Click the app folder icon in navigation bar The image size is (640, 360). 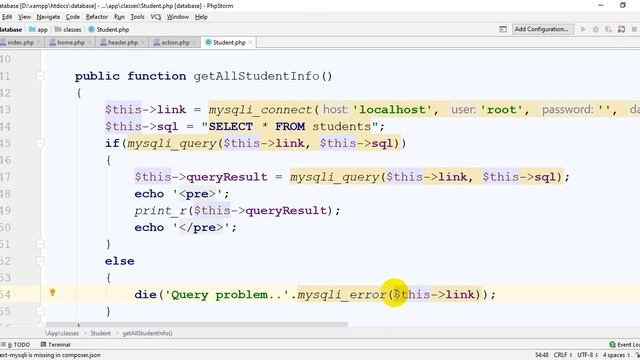coord(32,29)
